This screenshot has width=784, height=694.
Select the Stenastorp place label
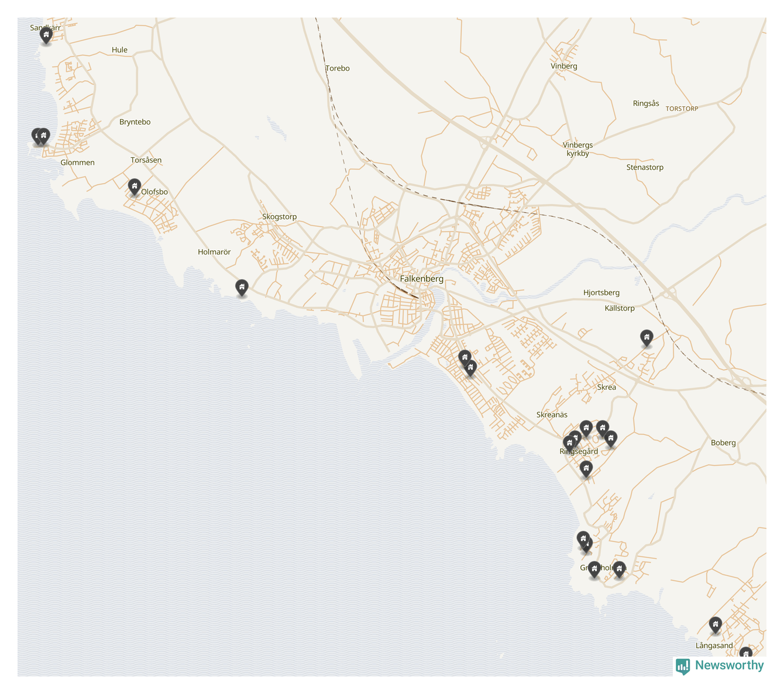[645, 167]
